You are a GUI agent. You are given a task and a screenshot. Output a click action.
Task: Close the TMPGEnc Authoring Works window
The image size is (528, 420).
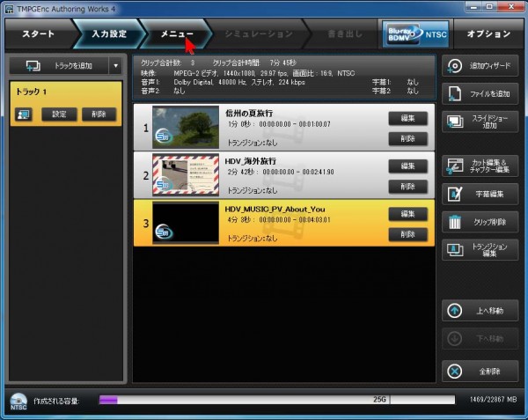click(511, 7)
